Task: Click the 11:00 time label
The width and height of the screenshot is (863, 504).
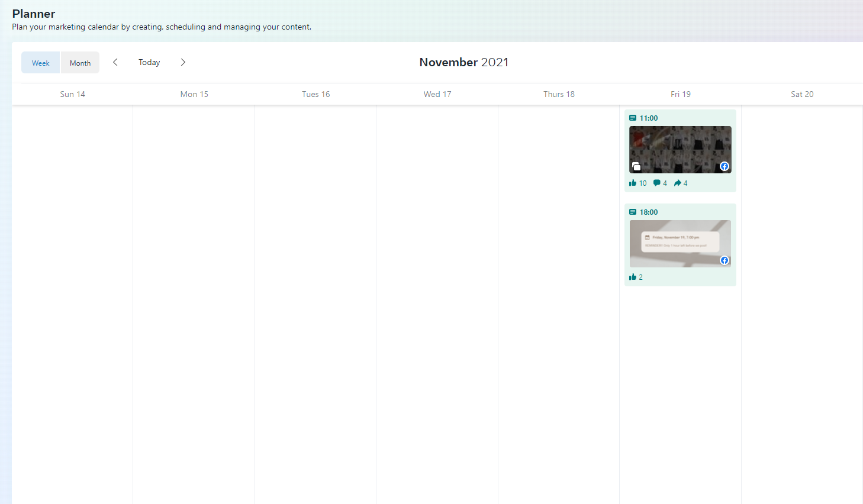Action: (x=649, y=118)
